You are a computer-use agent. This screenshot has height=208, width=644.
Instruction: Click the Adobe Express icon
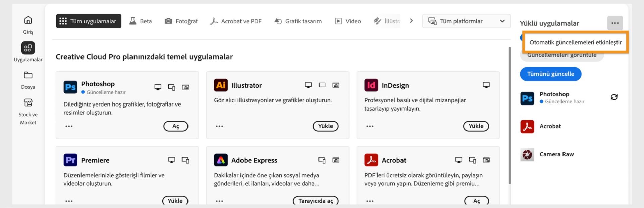tap(221, 160)
